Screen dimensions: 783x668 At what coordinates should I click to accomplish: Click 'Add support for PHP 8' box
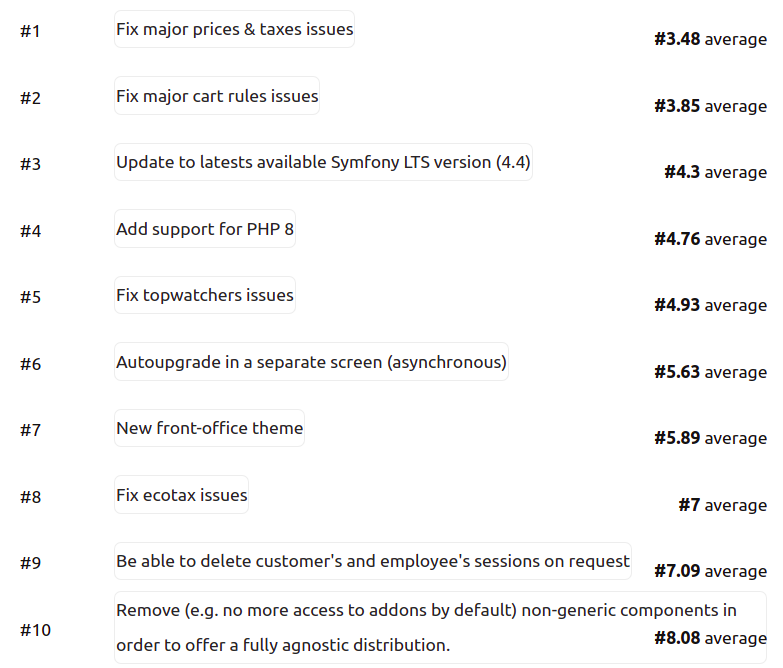(205, 229)
